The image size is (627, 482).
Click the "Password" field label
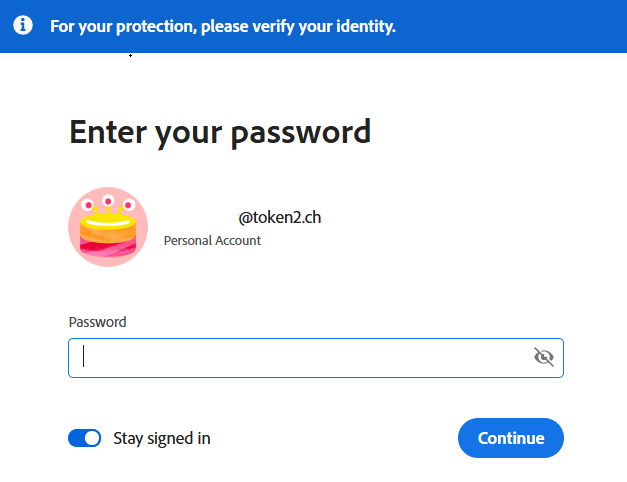pos(97,322)
